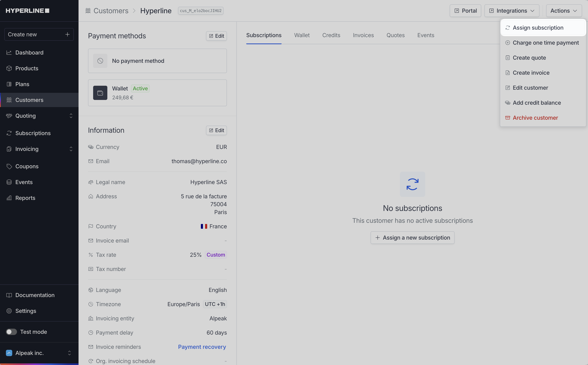Click the Coupons tag icon
The width and height of the screenshot is (588, 365).
(9, 166)
